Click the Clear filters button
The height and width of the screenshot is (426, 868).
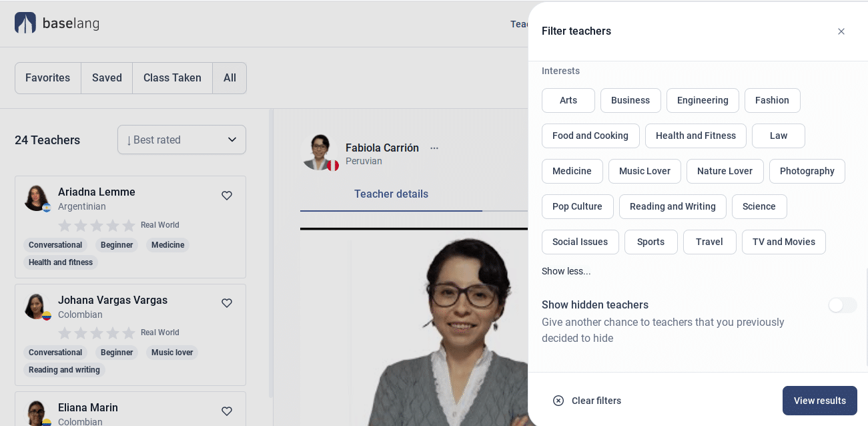click(587, 401)
